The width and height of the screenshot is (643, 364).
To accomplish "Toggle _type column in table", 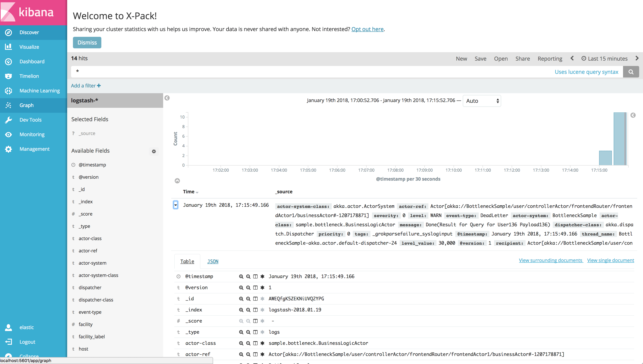I will (255, 332).
